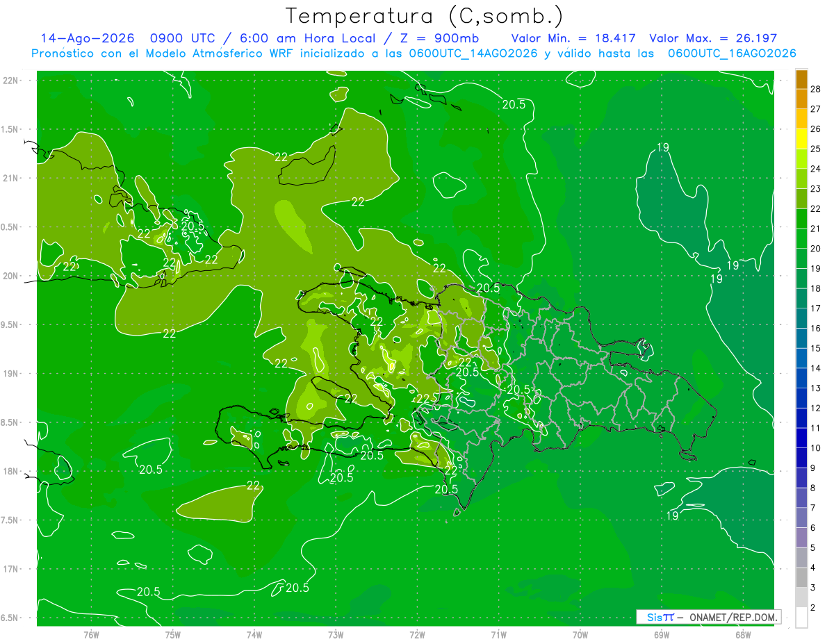Click the '68W' longitude axis label
Viewport: 834px width, 644px height.
coord(743,635)
